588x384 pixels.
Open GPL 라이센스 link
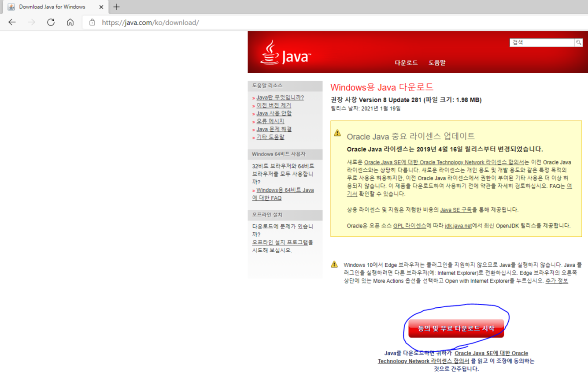pyautogui.click(x=410, y=226)
